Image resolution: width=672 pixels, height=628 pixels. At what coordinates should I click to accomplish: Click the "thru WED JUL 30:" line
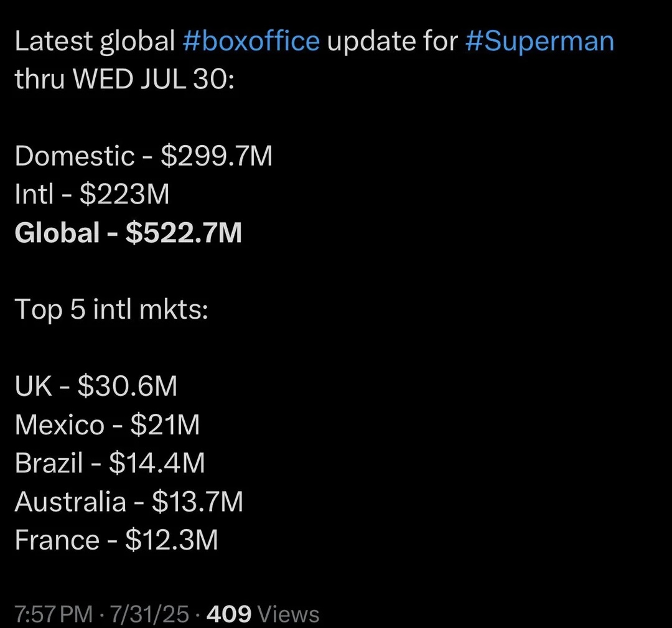[124, 80]
